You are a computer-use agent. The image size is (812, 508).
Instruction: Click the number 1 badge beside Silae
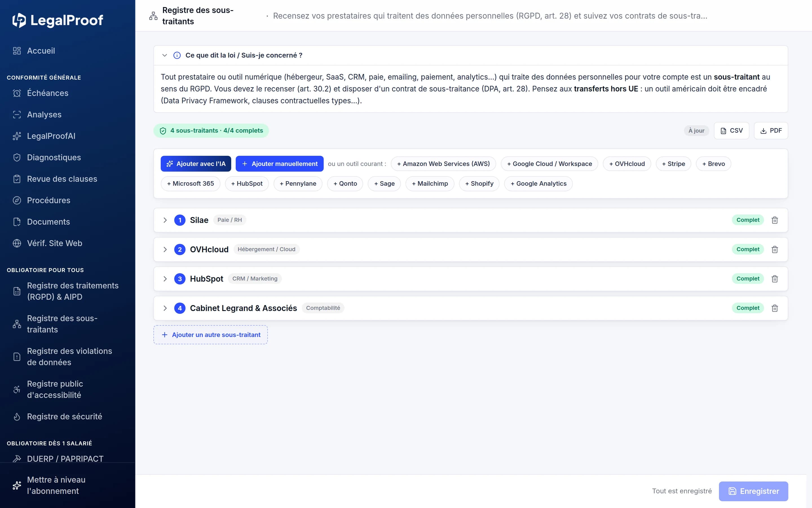180,220
